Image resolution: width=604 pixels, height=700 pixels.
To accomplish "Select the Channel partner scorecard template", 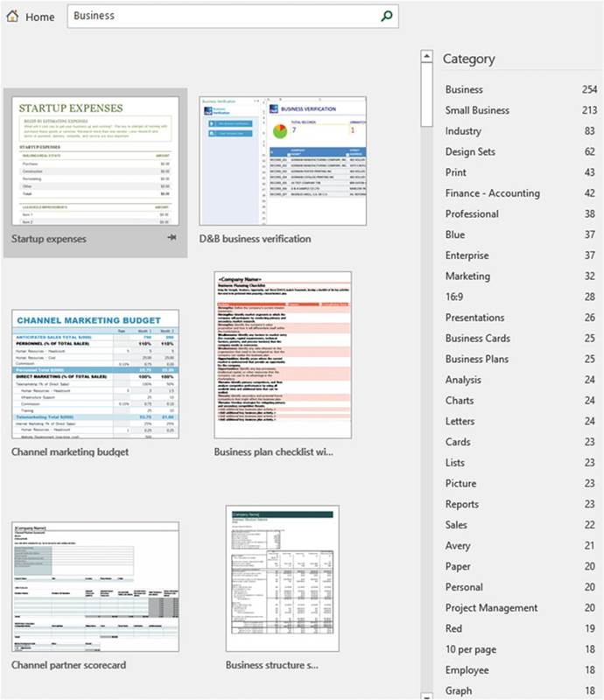I will click(x=95, y=586).
